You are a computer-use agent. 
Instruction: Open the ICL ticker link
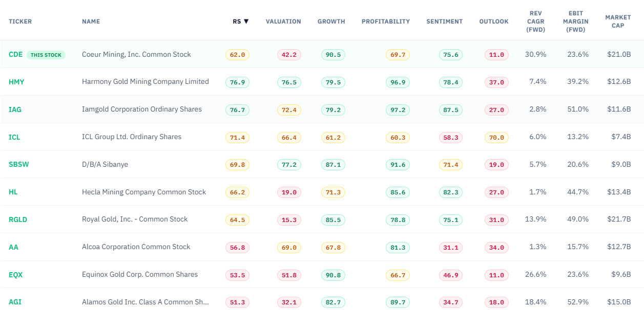point(14,137)
